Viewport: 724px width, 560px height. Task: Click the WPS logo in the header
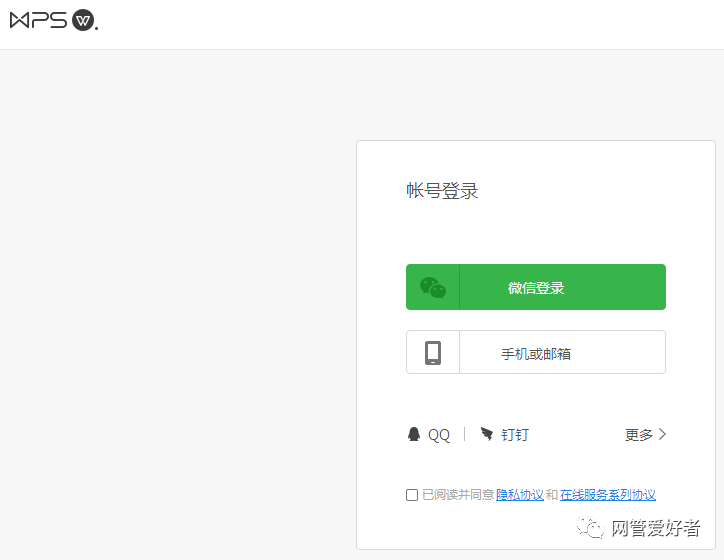pos(54,20)
